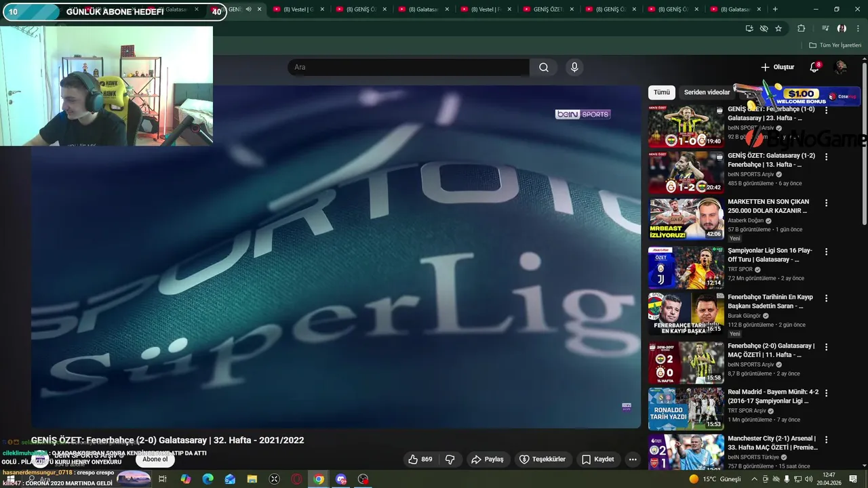Image resolution: width=868 pixels, height=488 pixels.
Task: Open Galatasaray (1-2) Fenerbahçe 20:42 thumbnail
Action: click(x=686, y=173)
